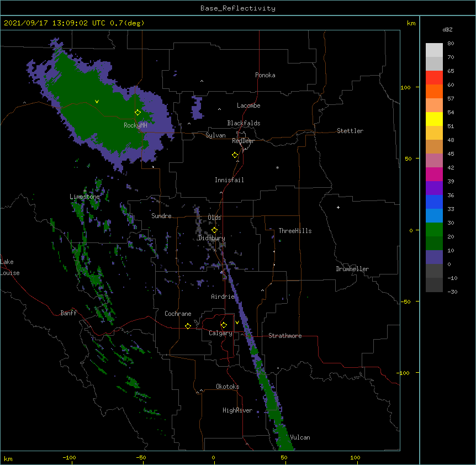
Task: Select the Calgary city label
Action: 220,333
